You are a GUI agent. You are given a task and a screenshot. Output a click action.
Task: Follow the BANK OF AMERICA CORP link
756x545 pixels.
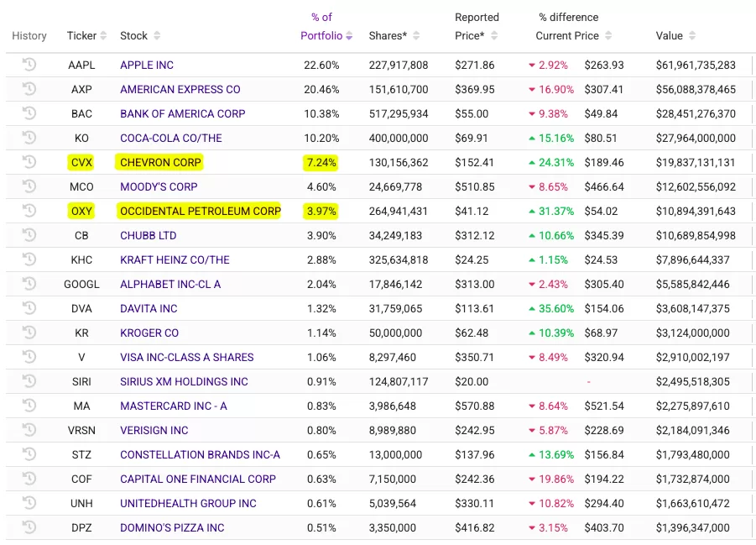point(182,113)
